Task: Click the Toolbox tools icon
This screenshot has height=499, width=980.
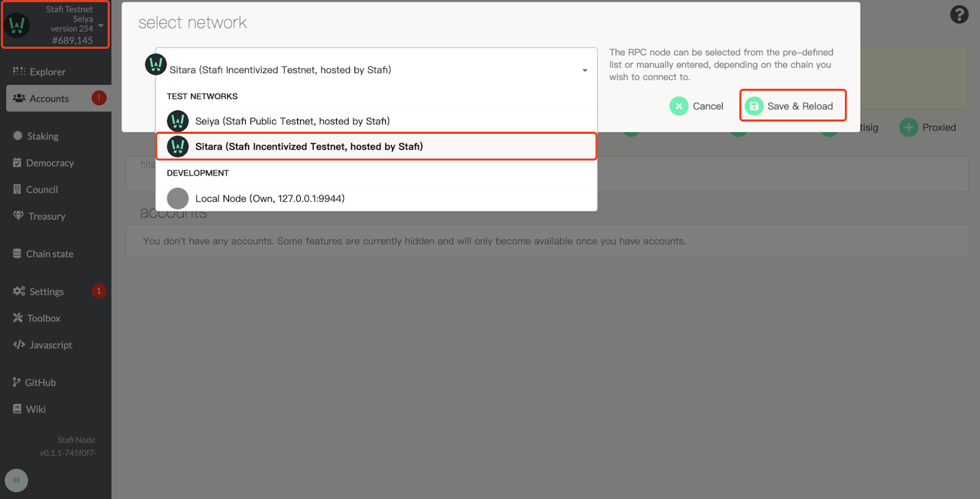Action: 18,318
